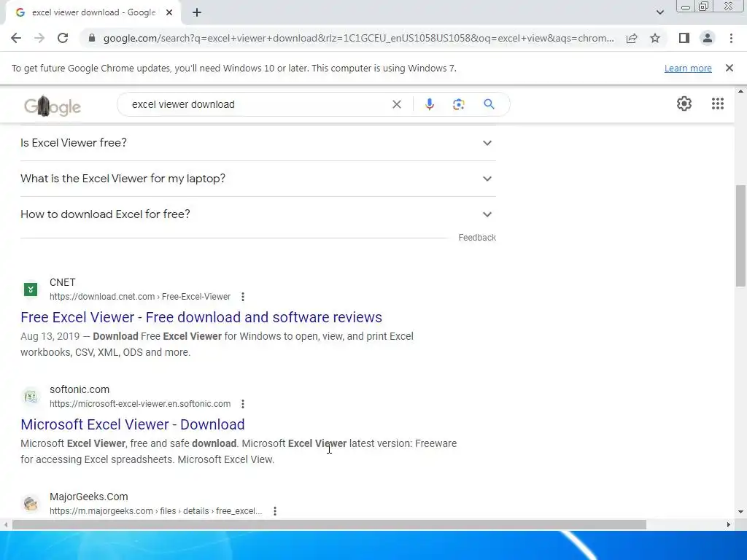747x560 pixels.
Task: Click the scroll left arrow
Action: coord(6,525)
